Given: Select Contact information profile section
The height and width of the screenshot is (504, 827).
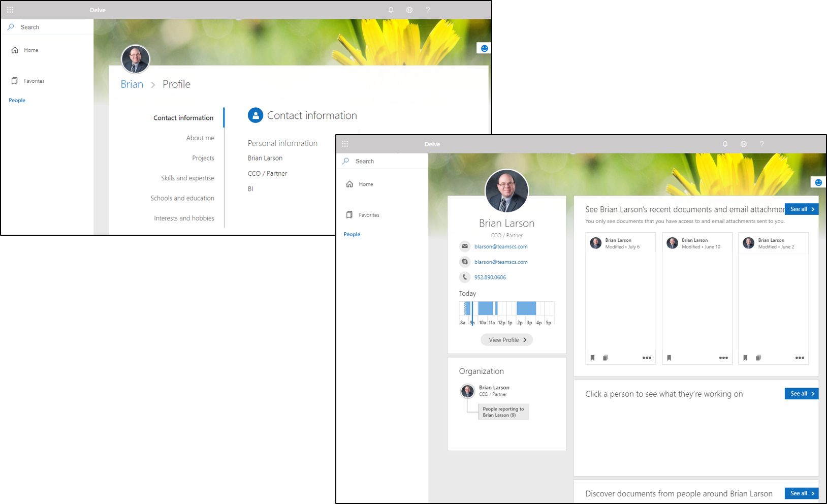Looking at the screenshot, I should coord(183,118).
